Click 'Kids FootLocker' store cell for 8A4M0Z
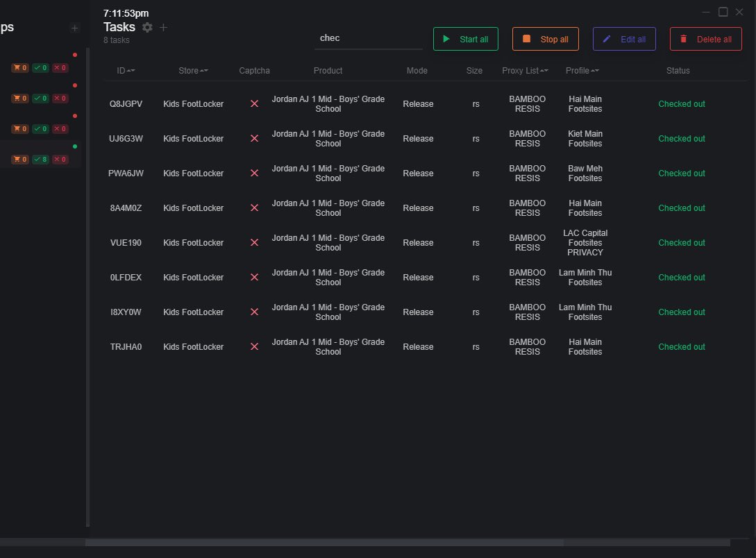The image size is (756, 558). 194,208
